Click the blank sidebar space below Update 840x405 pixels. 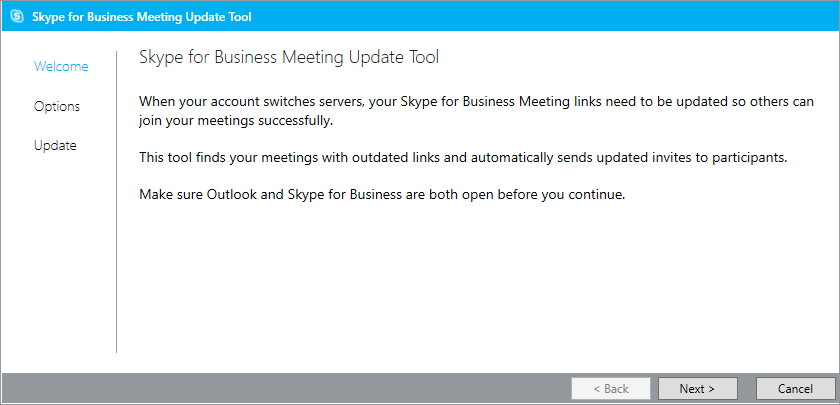coord(57,260)
